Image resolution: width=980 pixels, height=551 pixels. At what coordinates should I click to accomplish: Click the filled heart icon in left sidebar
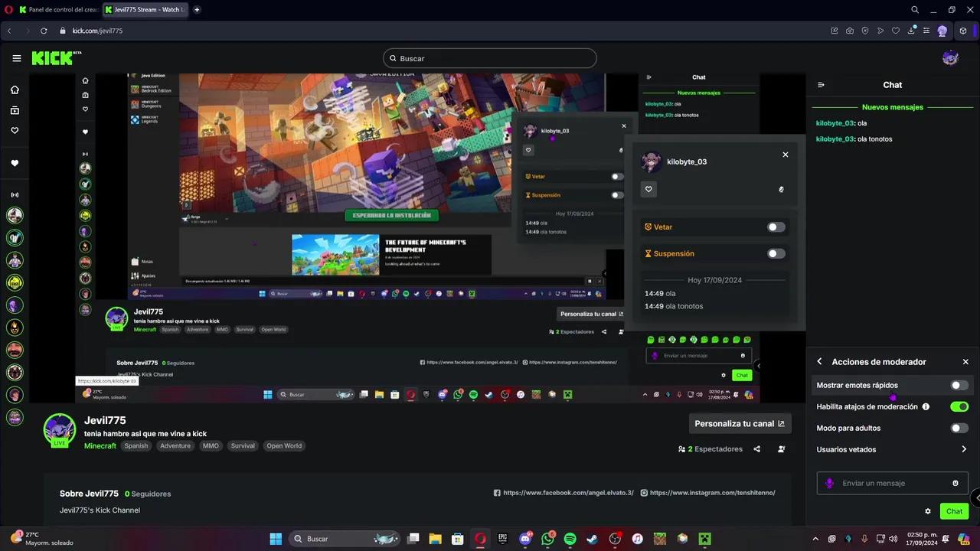pos(15,163)
